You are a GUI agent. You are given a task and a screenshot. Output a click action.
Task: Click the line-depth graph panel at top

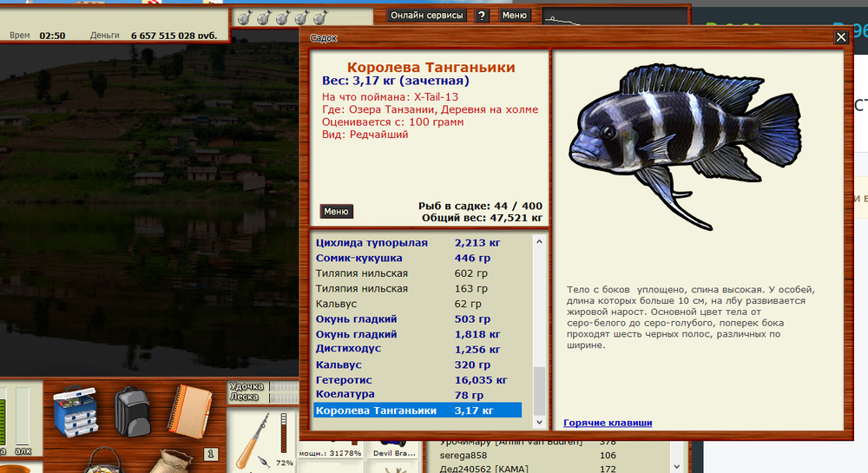(x=615, y=16)
